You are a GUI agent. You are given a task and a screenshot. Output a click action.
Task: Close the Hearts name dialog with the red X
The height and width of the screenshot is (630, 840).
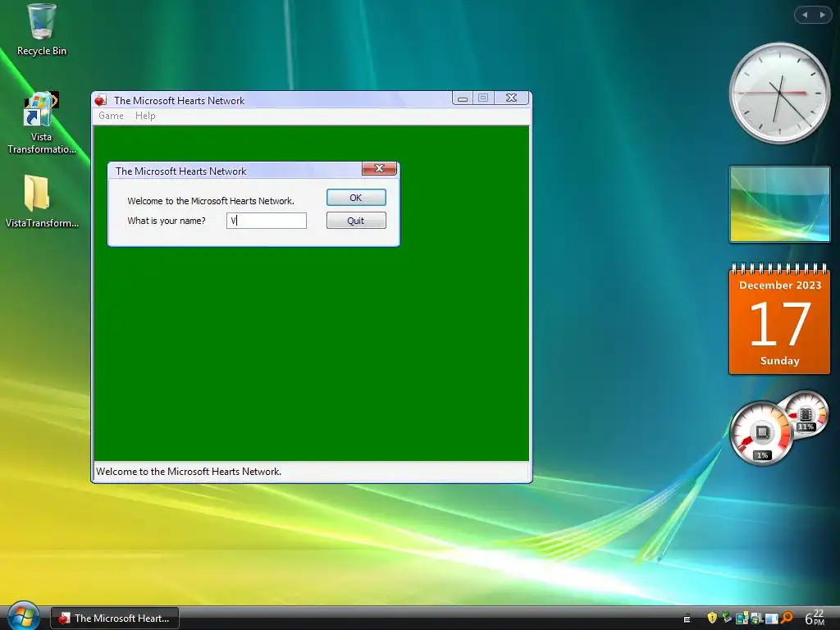[379, 168]
